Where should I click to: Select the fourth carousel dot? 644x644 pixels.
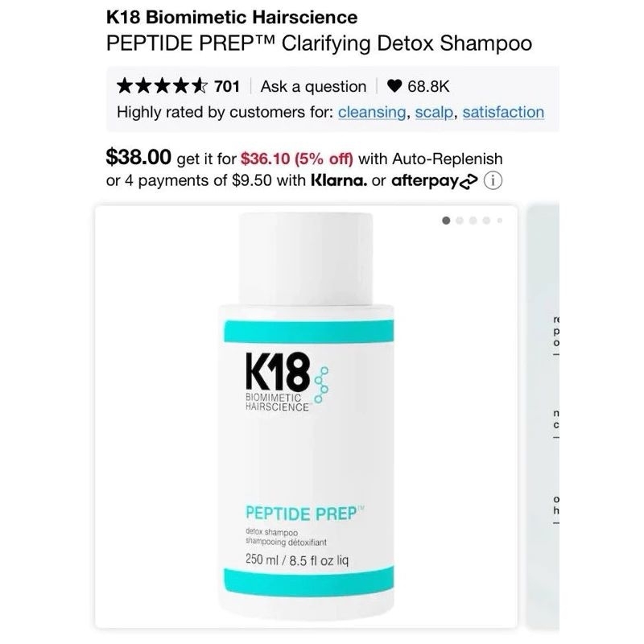[486, 221]
